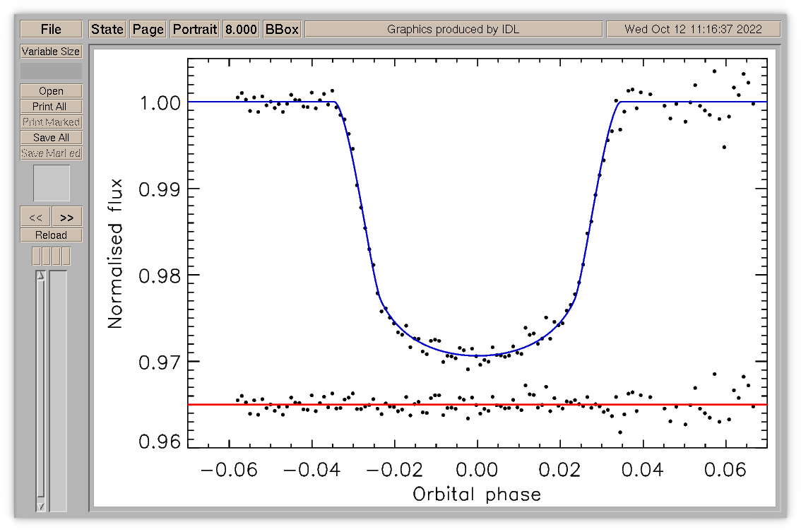
Task: Click the scrollbar up arrow
Action: 41,276
